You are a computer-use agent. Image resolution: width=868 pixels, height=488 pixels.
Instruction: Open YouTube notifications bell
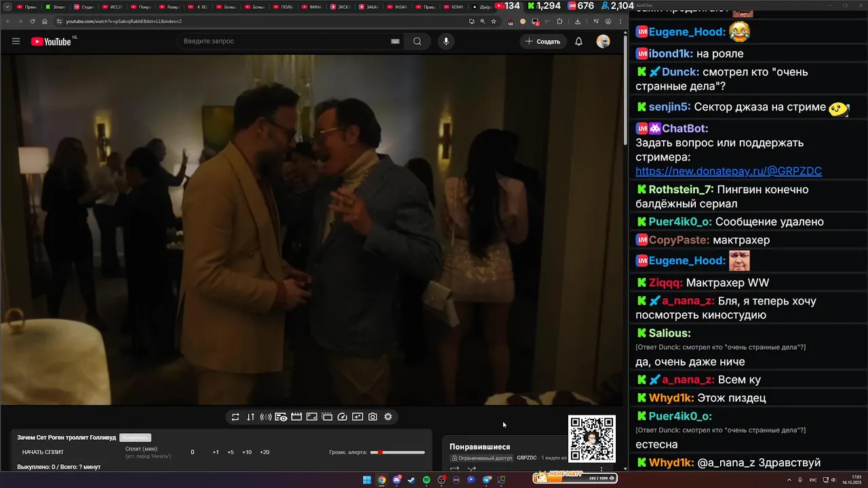click(x=578, y=41)
